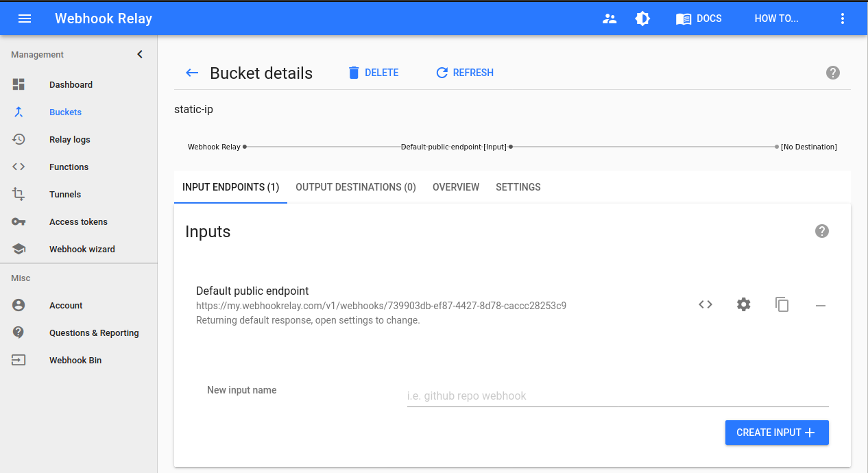Open the Settings tab
This screenshot has height=473, width=868.
(518, 186)
